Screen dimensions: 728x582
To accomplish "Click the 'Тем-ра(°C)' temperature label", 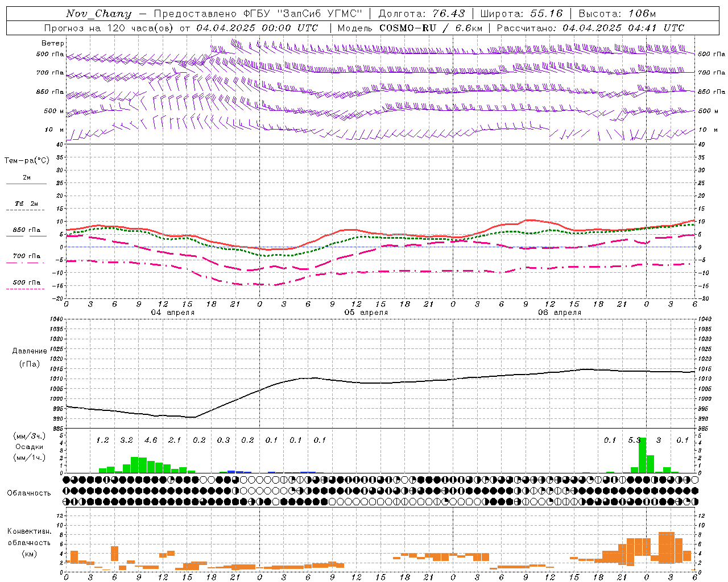I will (27, 161).
